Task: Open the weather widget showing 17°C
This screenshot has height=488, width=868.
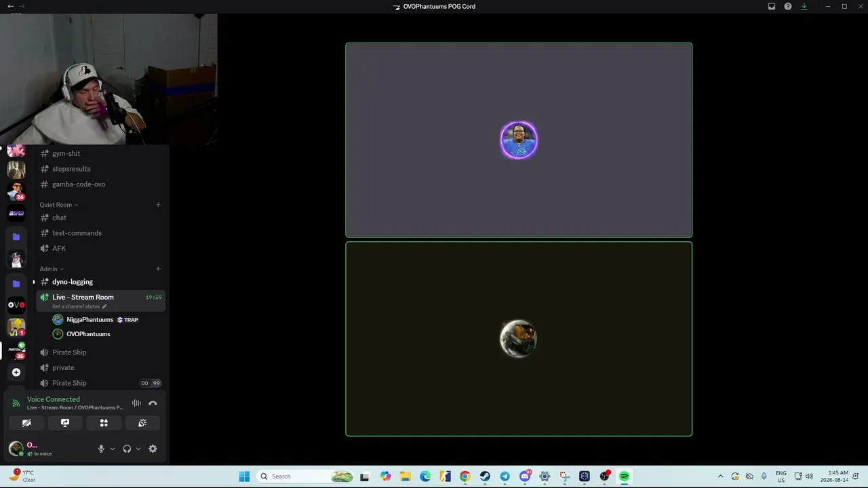Action: coord(24,476)
